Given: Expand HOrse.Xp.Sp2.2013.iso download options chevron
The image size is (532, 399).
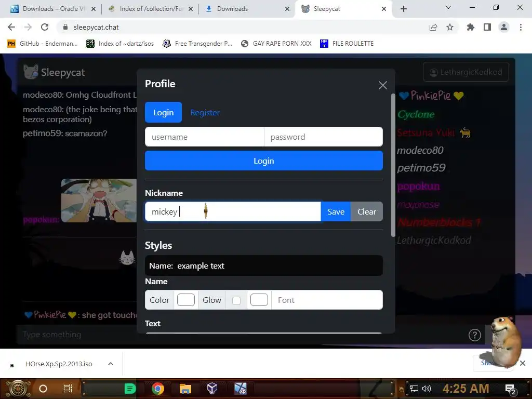Looking at the screenshot, I should tap(111, 364).
